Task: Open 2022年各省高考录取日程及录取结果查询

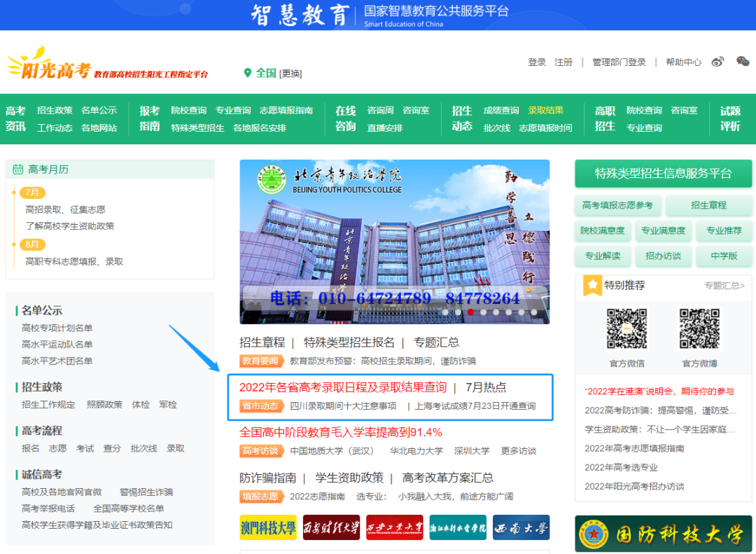Action: tap(343, 387)
